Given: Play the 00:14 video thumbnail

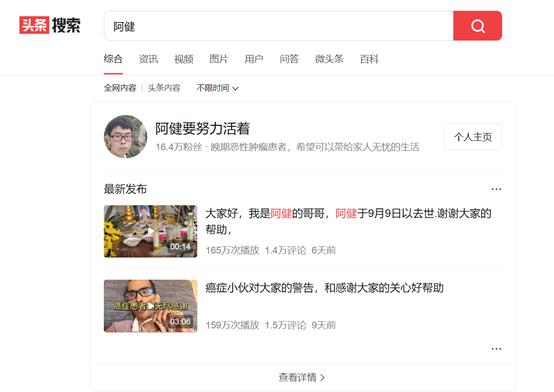Looking at the screenshot, I should [151, 231].
